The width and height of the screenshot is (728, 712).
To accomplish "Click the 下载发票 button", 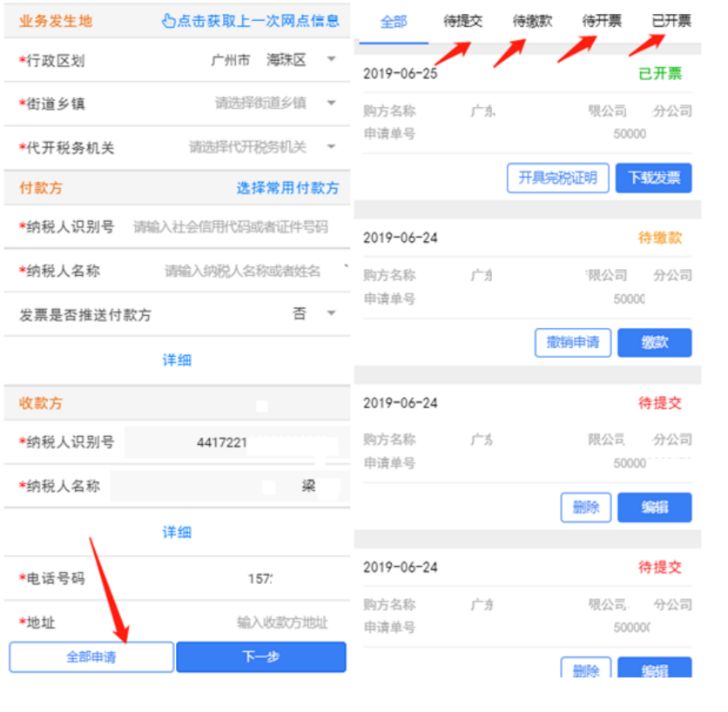I will click(653, 178).
